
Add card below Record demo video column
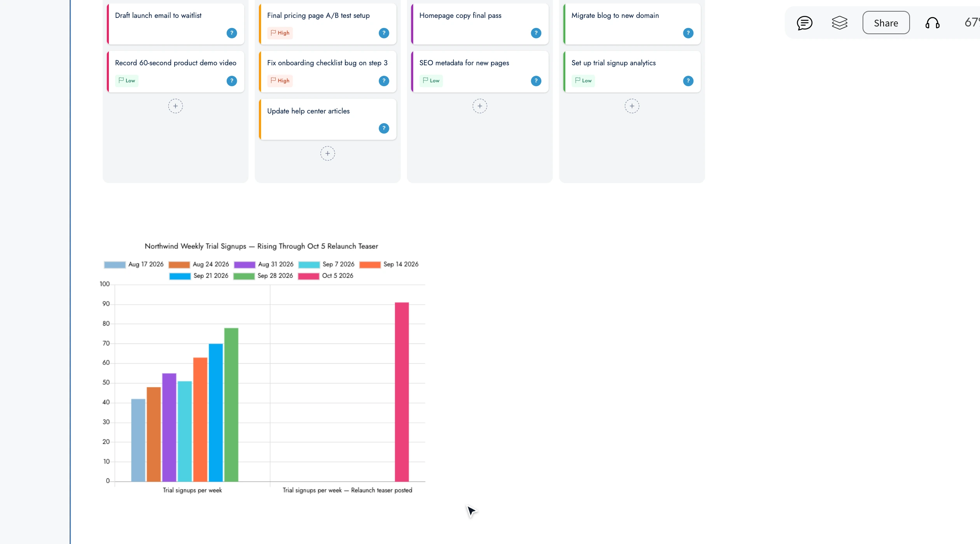tap(175, 106)
